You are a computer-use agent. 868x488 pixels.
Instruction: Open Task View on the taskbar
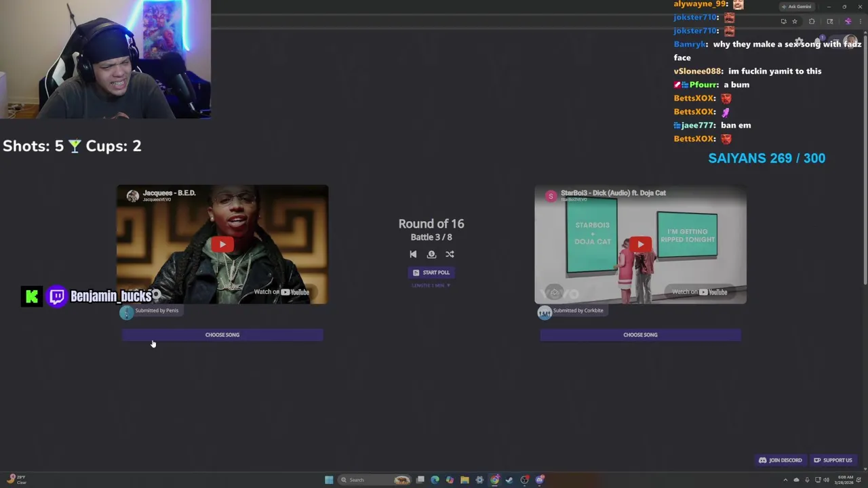click(420, 480)
